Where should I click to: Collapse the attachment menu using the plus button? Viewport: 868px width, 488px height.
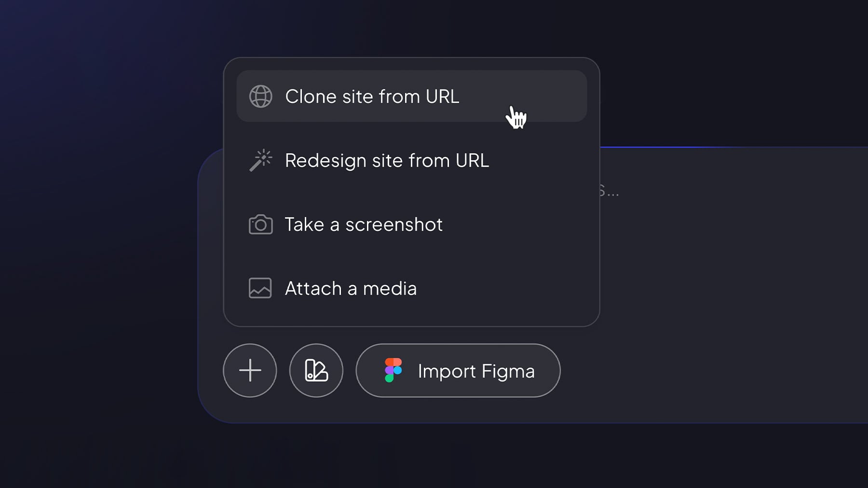[x=250, y=370]
